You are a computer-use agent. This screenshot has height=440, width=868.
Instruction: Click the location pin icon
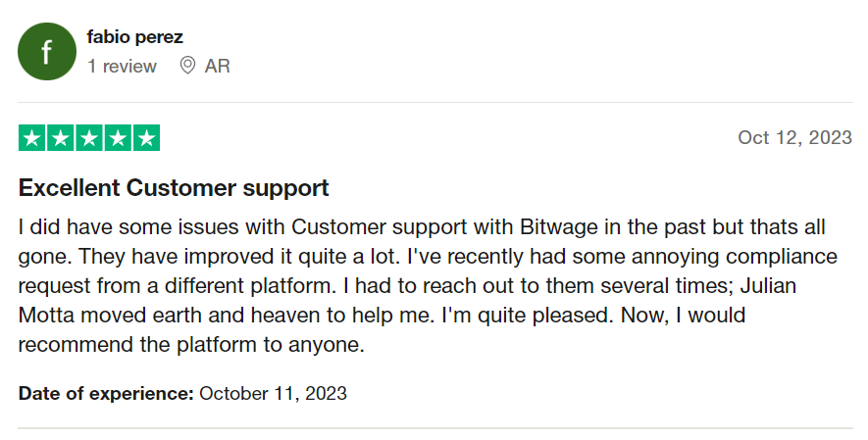tap(187, 67)
